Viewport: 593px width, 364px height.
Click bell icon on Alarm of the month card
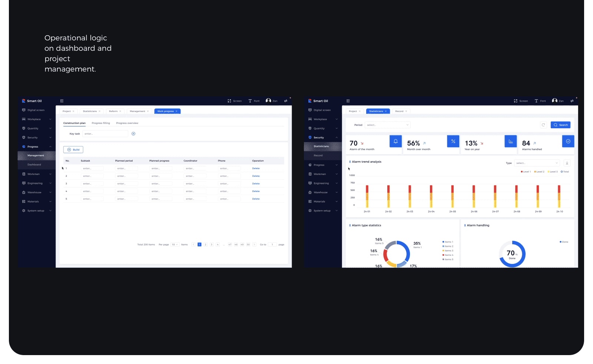(395, 141)
